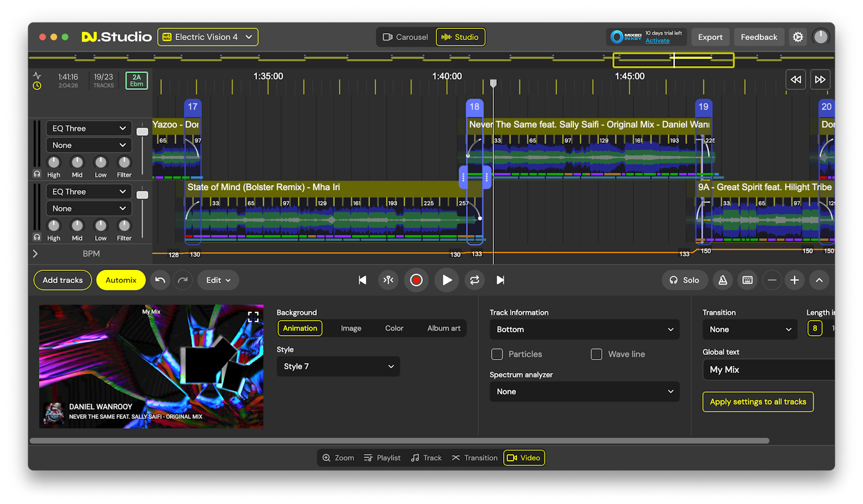
Task: Apply settings to all tracks
Action: click(x=758, y=402)
